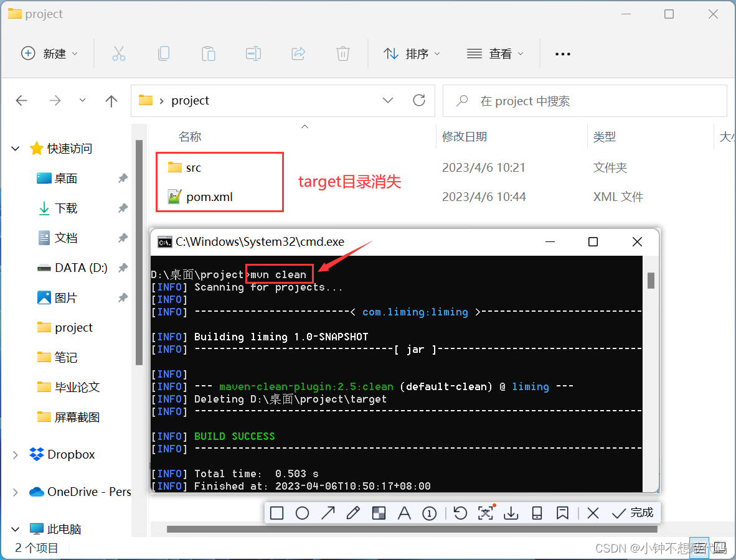Select the mosaic blur tool
Viewport: 736px width, 560px height.
[x=379, y=513]
